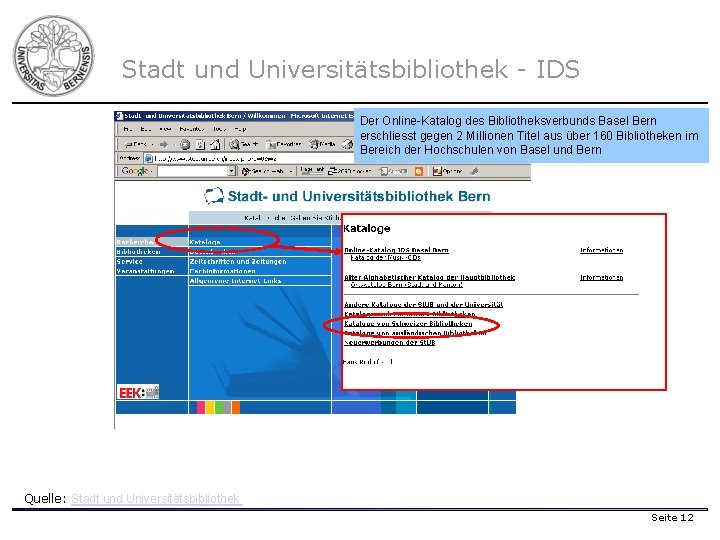This screenshot has width=720, height=540.
Task: Open the File menu
Action: click(128, 129)
